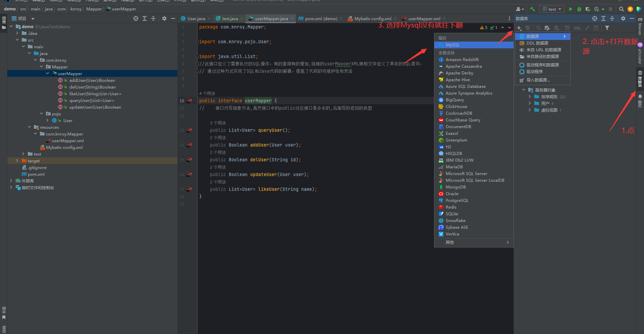Run with coverage shield icon
Screen dimensions: 644x334
[588, 9]
